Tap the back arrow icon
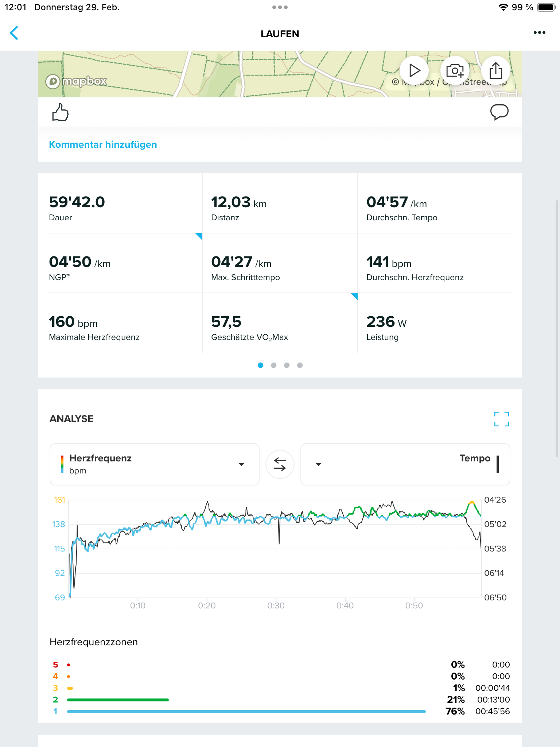 (x=14, y=33)
